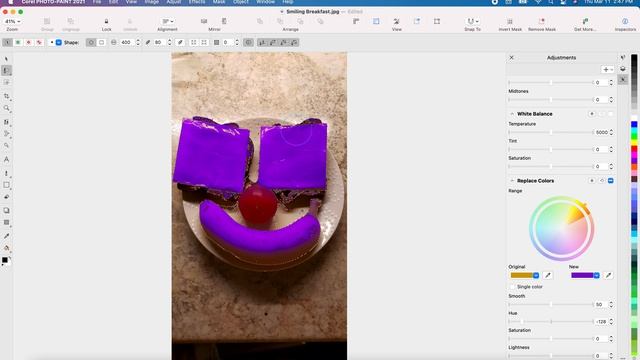Image resolution: width=640 pixels, height=360 pixels.
Task: Pick original color with the Original eyedropper
Action: click(x=548, y=276)
